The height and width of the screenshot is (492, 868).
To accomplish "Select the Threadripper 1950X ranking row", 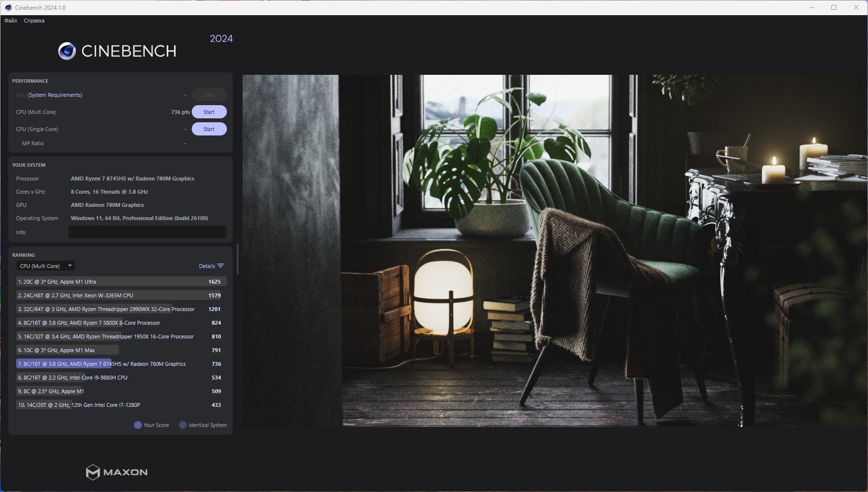I will click(x=121, y=336).
